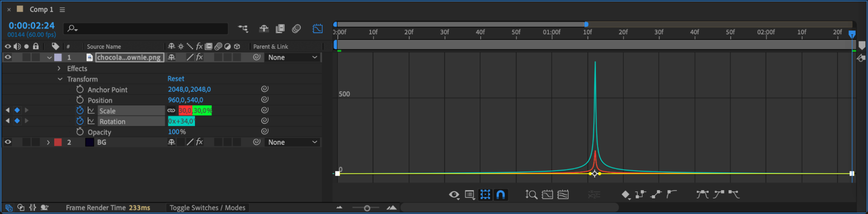868x214 pixels.
Task: Click the BG layer red label color
Action: [x=58, y=142]
